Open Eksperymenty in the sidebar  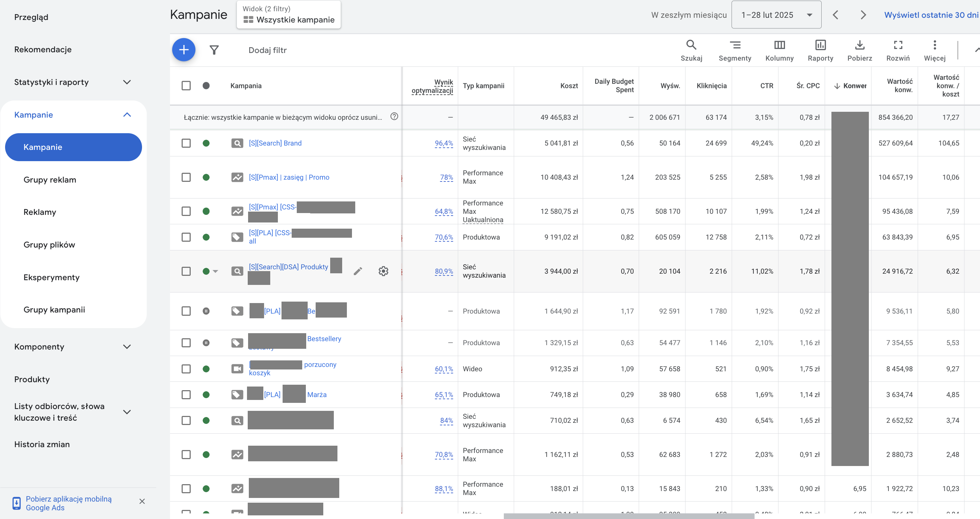click(52, 278)
